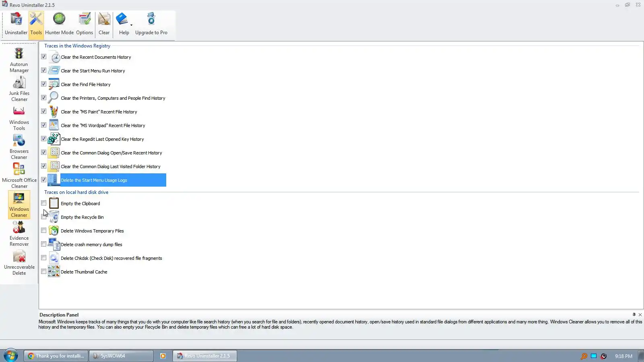Open Evidence Remover tool

pos(19,234)
